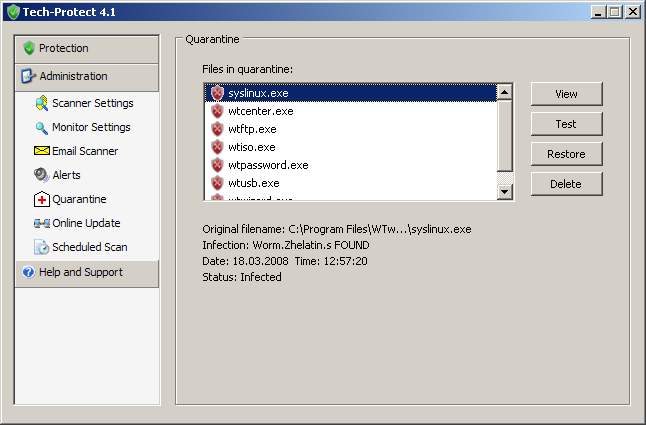The width and height of the screenshot is (646, 425).
Task: Select wtusb.exe in the quarantine list
Action: pos(254,183)
